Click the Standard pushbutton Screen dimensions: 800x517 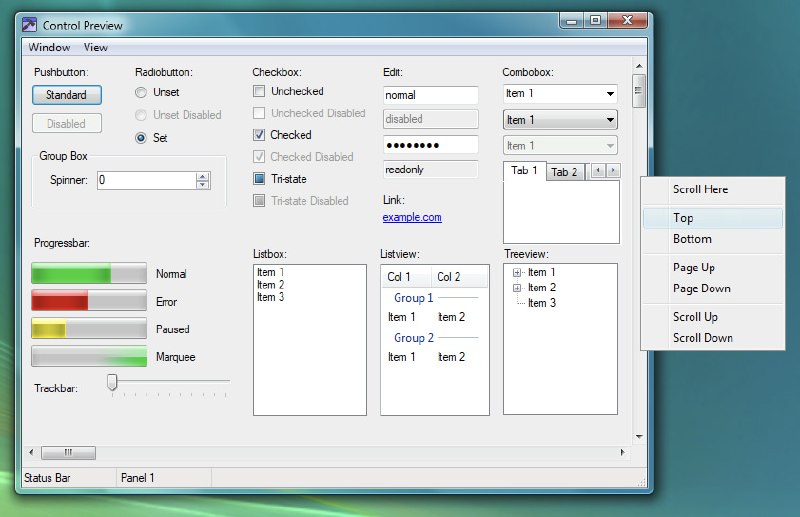point(66,95)
